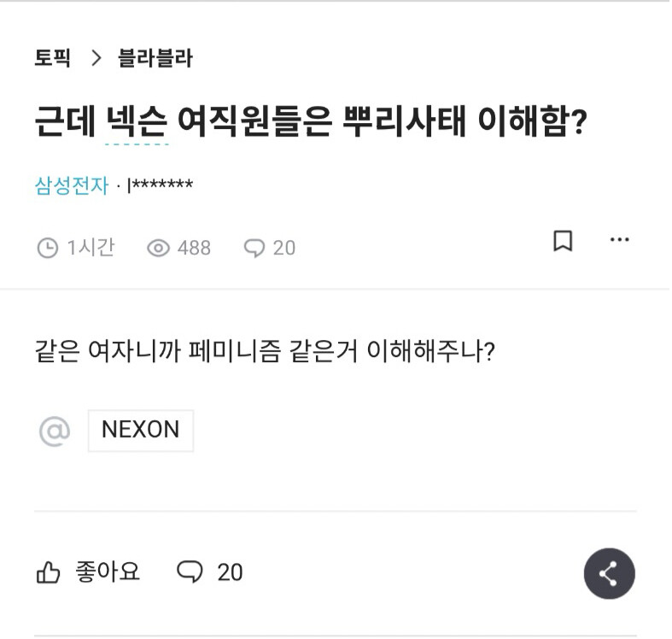Viewport: 672px width, 639px height.
Task: Click the 좋아요 label text
Action: click(108, 572)
